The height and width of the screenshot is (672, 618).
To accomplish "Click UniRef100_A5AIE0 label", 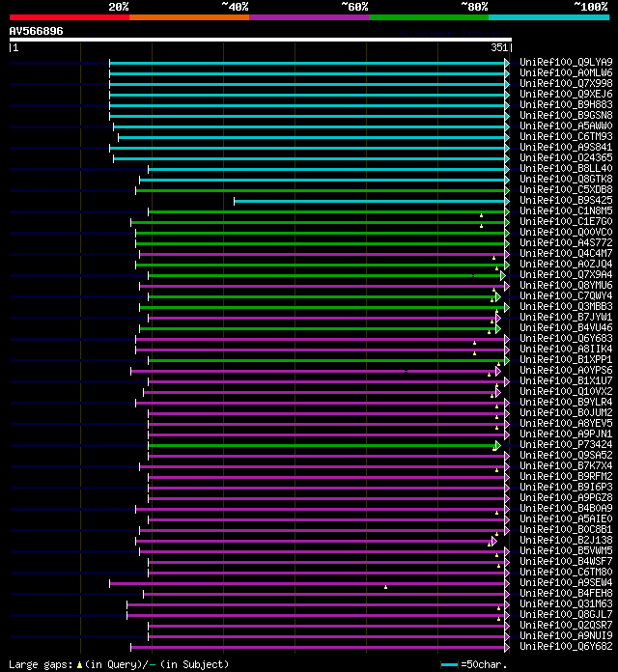I will point(566,518).
